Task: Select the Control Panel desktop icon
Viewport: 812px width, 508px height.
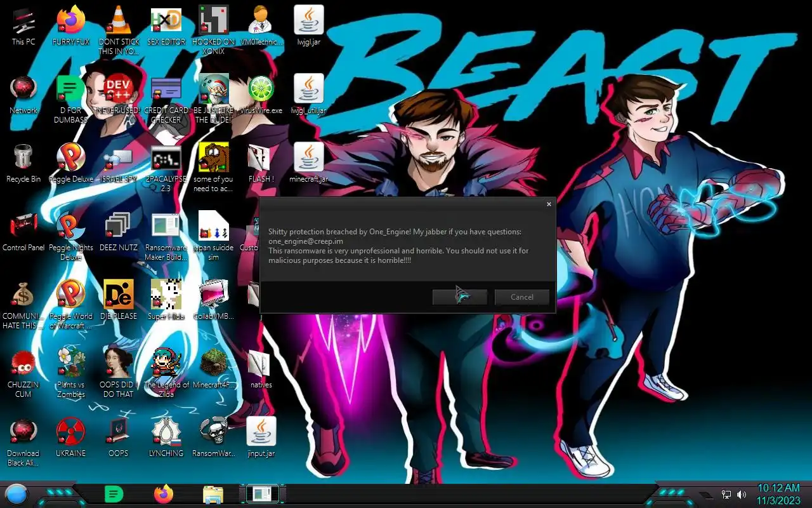Action: tap(23, 232)
